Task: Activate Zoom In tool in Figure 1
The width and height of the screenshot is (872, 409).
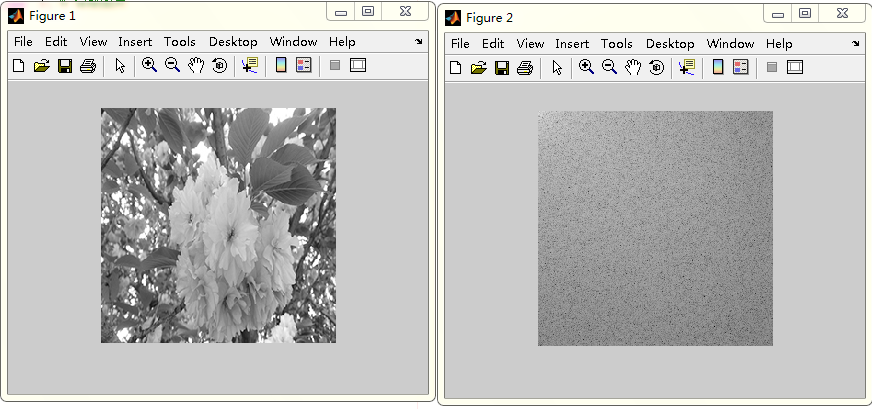Action: pyautogui.click(x=149, y=66)
